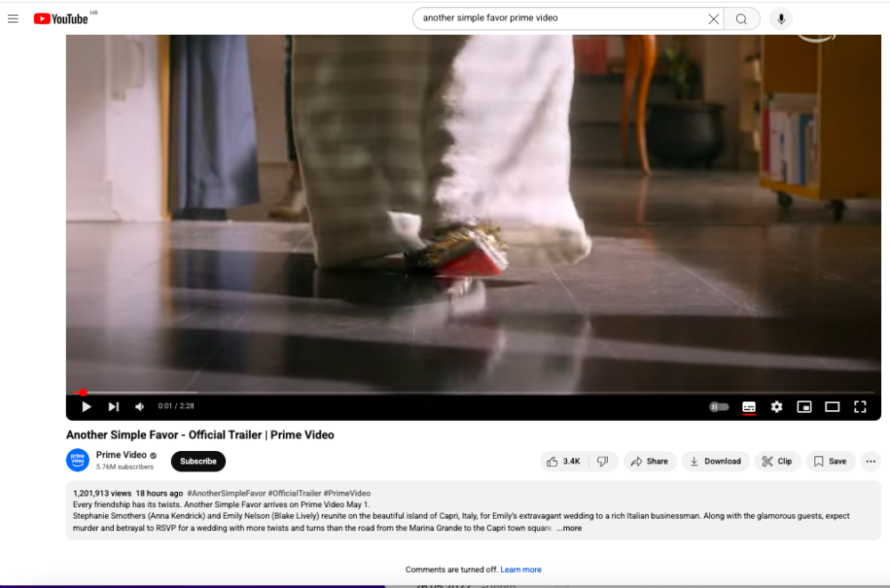
Task: Open #PrimeVideo hashtag
Action: (347, 493)
